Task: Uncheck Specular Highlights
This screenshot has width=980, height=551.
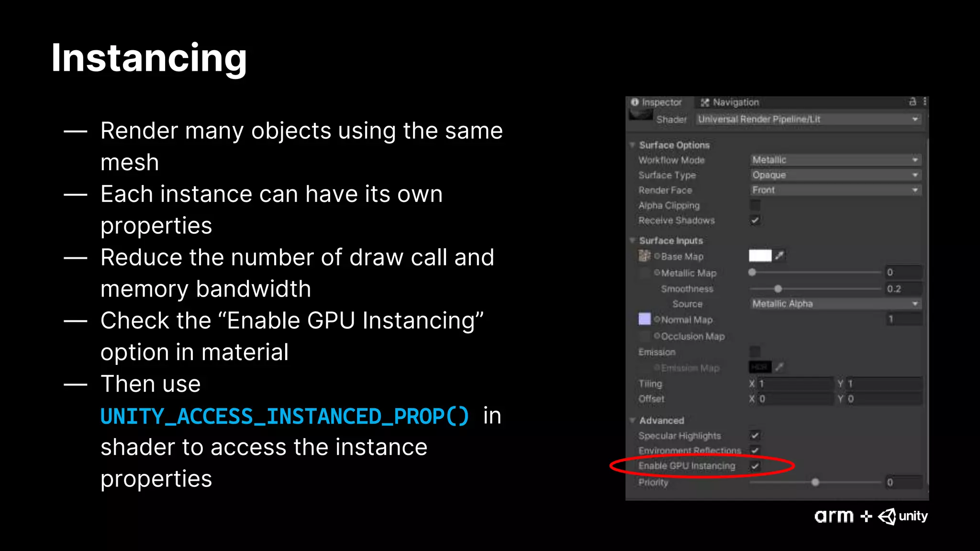Action: coord(755,435)
